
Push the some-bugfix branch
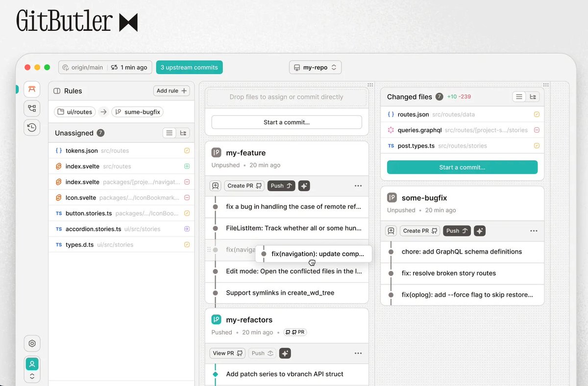[x=457, y=231]
